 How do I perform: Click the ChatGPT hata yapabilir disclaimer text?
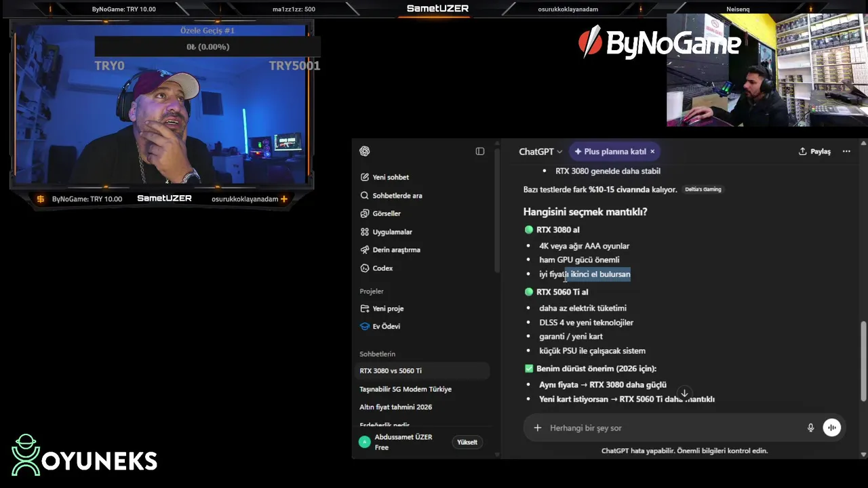[684, 451]
